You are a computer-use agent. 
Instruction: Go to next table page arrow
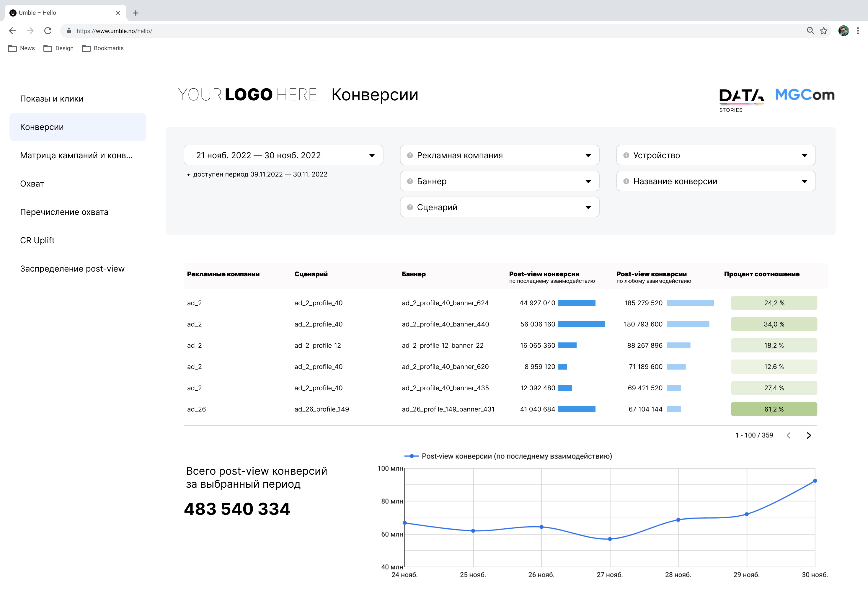tap(809, 435)
